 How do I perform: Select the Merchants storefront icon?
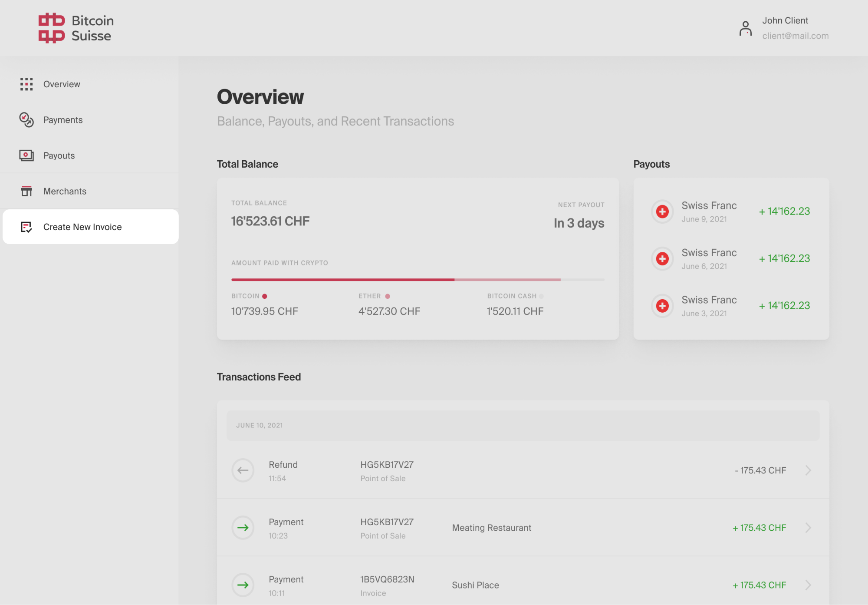tap(26, 191)
